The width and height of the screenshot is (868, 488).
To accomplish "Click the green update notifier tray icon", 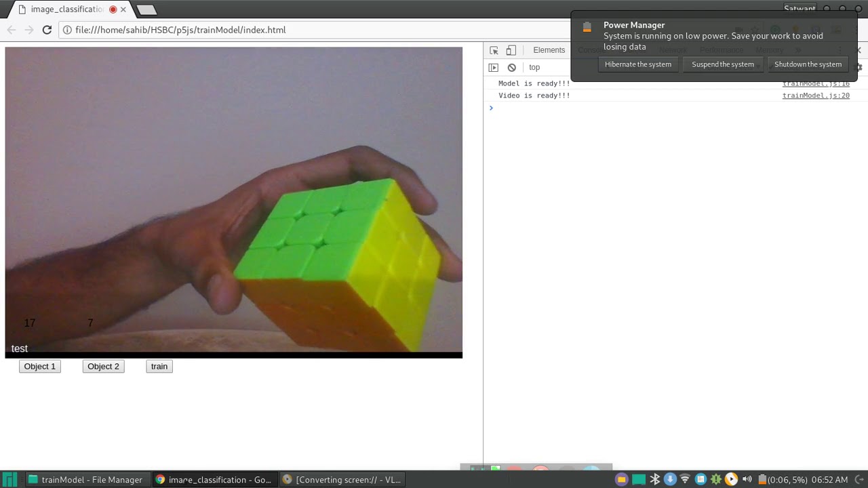I will point(716,479).
